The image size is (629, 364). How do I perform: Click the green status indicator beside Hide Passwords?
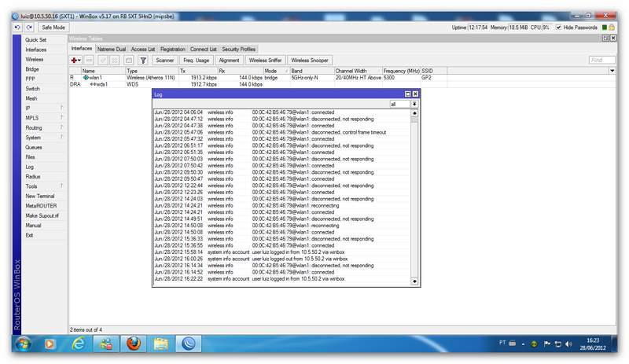pyautogui.click(x=605, y=28)
